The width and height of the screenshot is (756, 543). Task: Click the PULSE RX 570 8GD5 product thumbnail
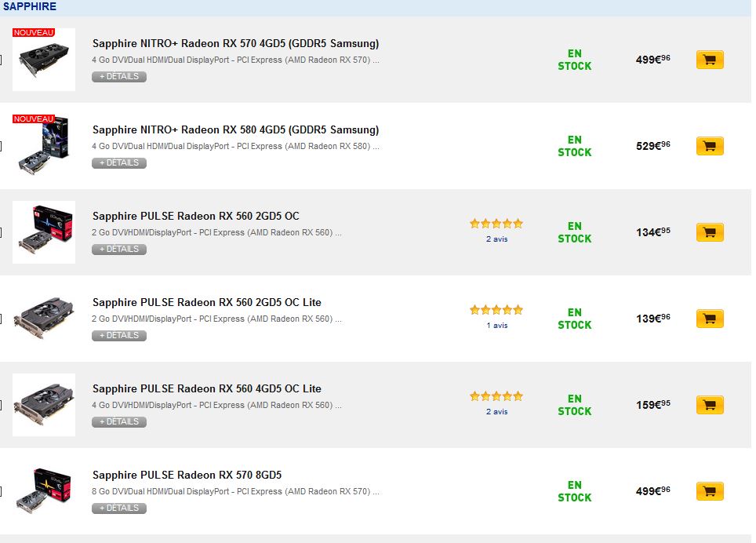point(44,491)
